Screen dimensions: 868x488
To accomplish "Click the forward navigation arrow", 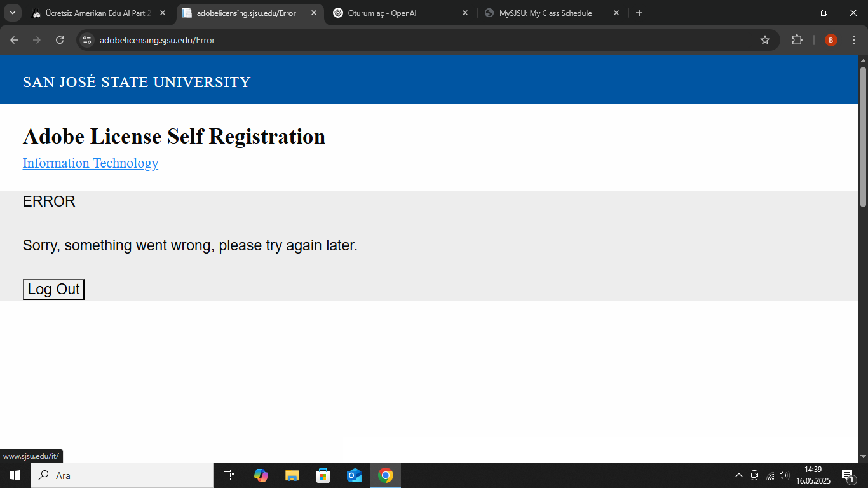I will pyautogui.click(x=37, y=40).
